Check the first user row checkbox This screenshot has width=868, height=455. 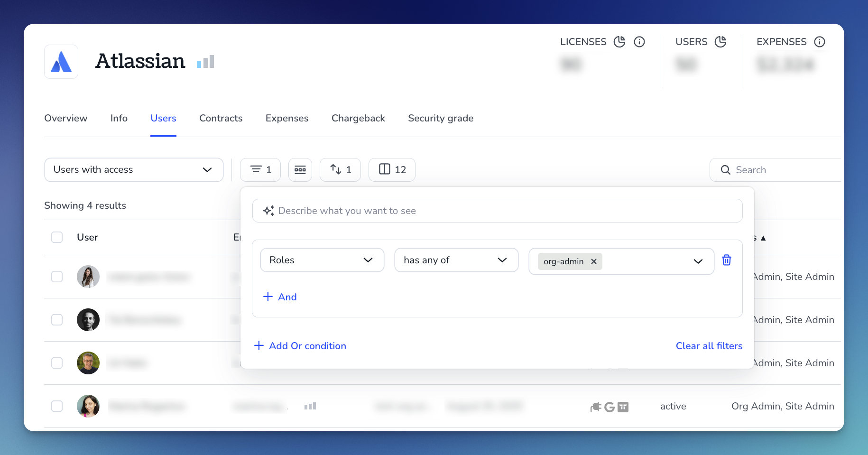[x=57, y=277]
